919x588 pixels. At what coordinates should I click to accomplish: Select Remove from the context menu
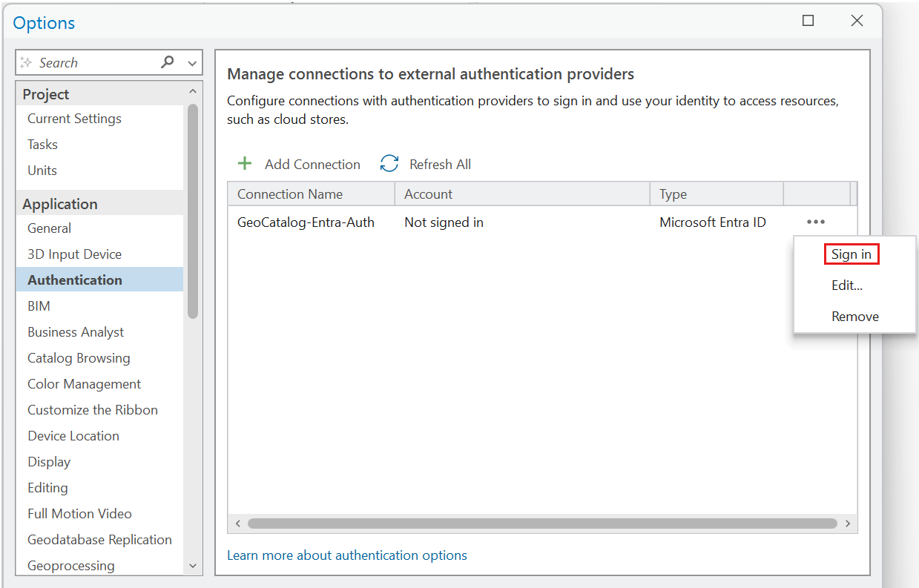click(x=854, y=317)
